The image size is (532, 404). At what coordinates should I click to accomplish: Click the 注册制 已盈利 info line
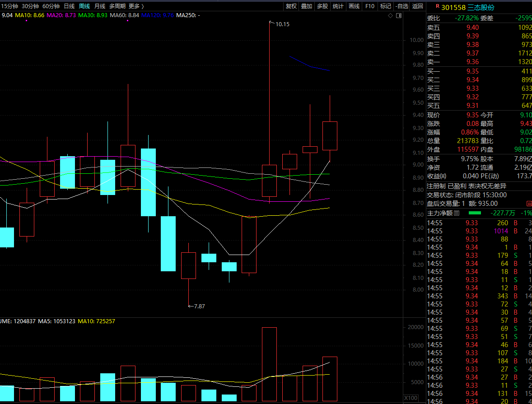click(467, 186)
